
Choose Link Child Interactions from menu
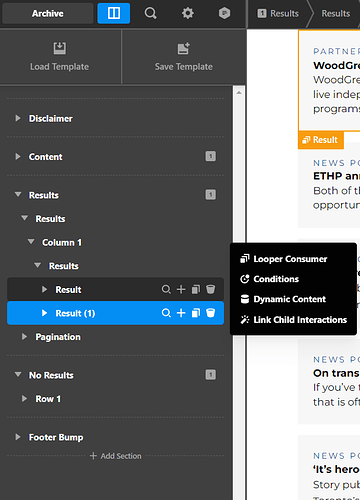(293, 320)
